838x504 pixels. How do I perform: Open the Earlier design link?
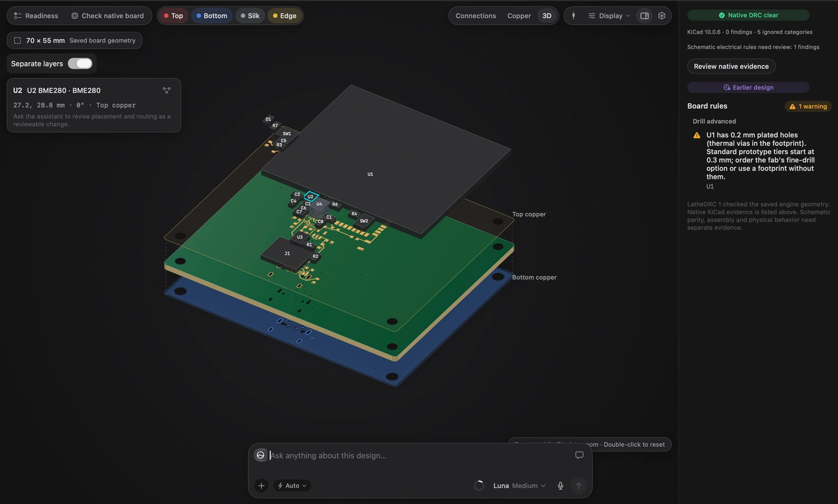pos(748,87)
